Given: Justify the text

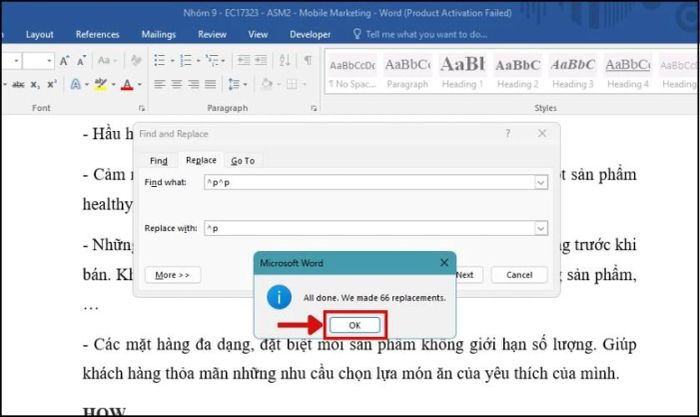Looking at the screenshot, I should (x=210, y=84).
